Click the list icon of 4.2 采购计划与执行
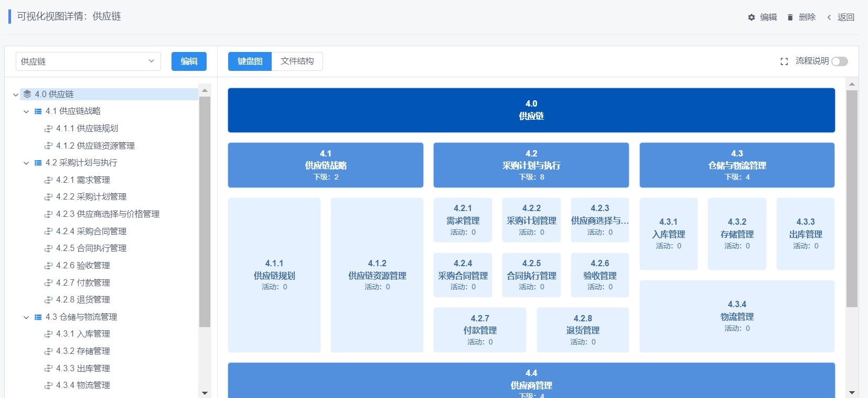Image resolution: width=868 pixels, height=398 pixels. (x=38, y=163)
